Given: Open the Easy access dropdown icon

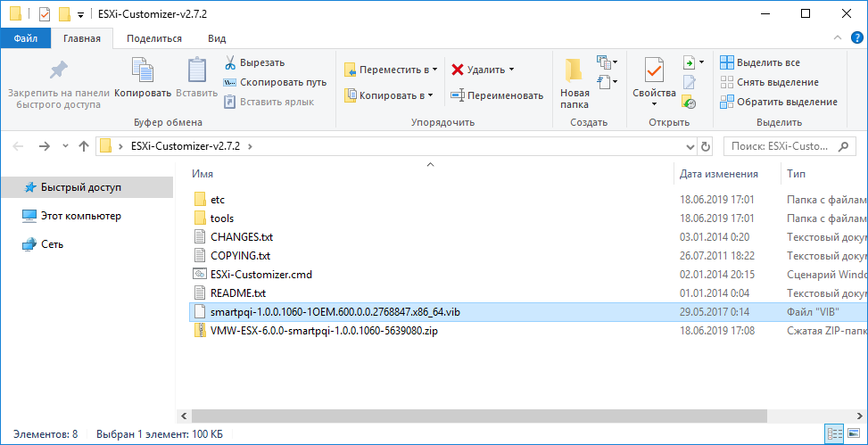Looking at the screenshot, I should [607, 82].
